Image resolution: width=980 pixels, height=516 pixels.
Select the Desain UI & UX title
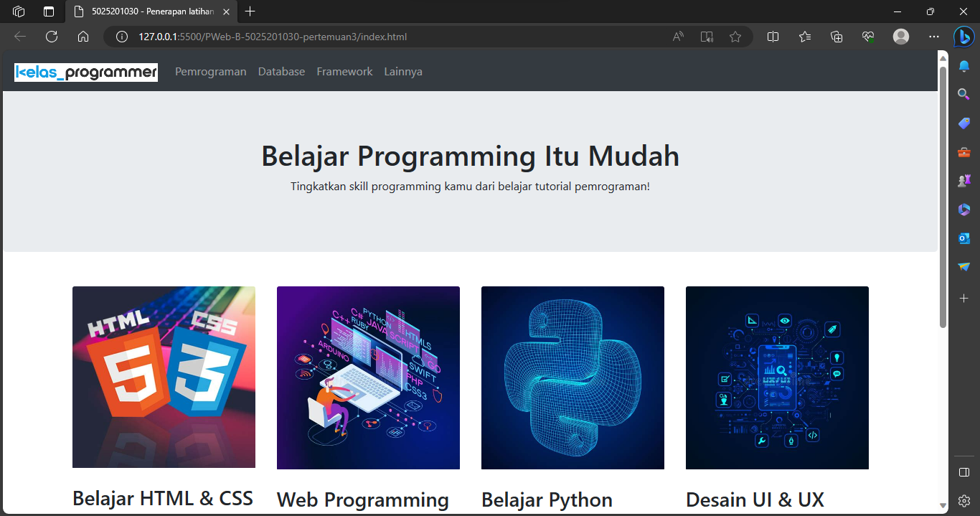click(x=755, y=499)
